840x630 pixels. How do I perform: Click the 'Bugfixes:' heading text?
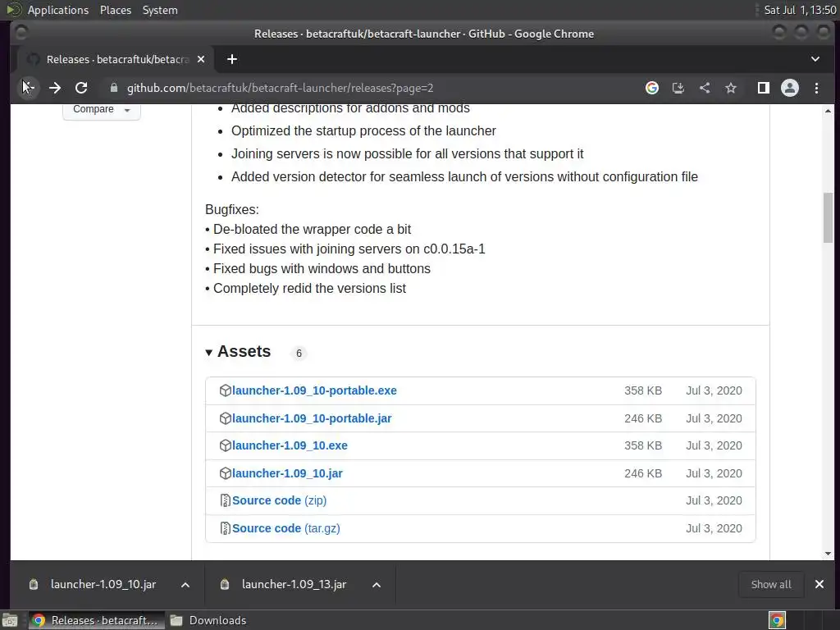pyautogui.click(x=232, y=209)
